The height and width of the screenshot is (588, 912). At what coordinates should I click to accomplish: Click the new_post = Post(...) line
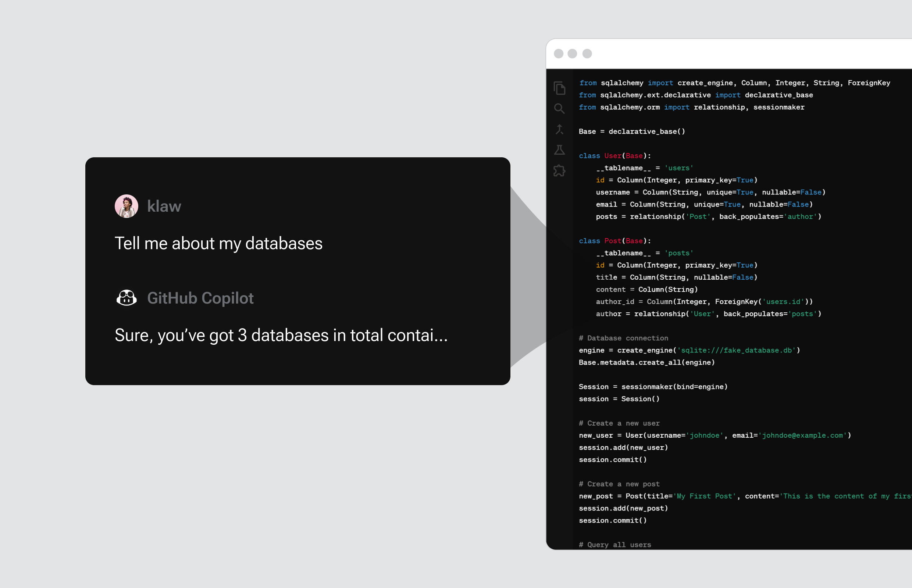pos(745,496)
